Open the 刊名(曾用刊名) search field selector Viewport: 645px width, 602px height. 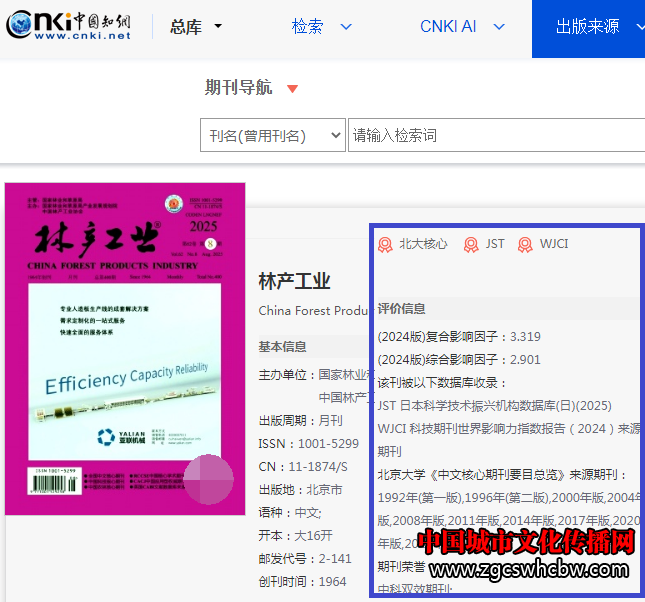click(273, 136)
